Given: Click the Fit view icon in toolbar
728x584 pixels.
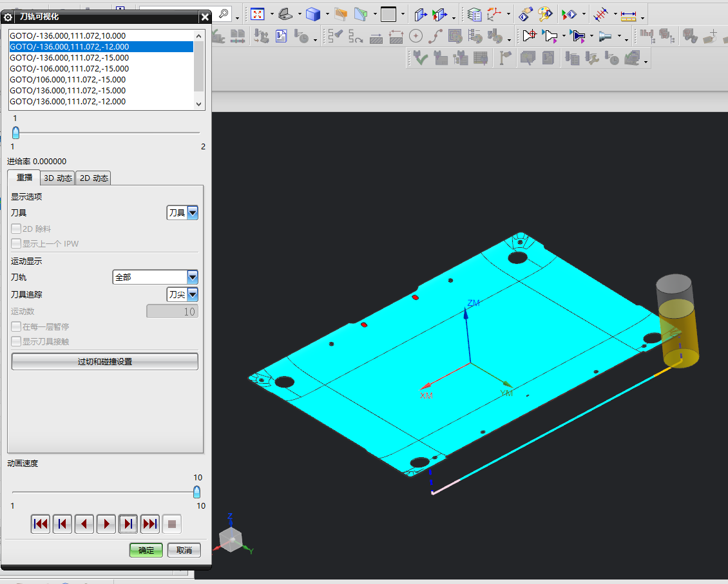Looking at the screenshot, I should tap(258, 14).
